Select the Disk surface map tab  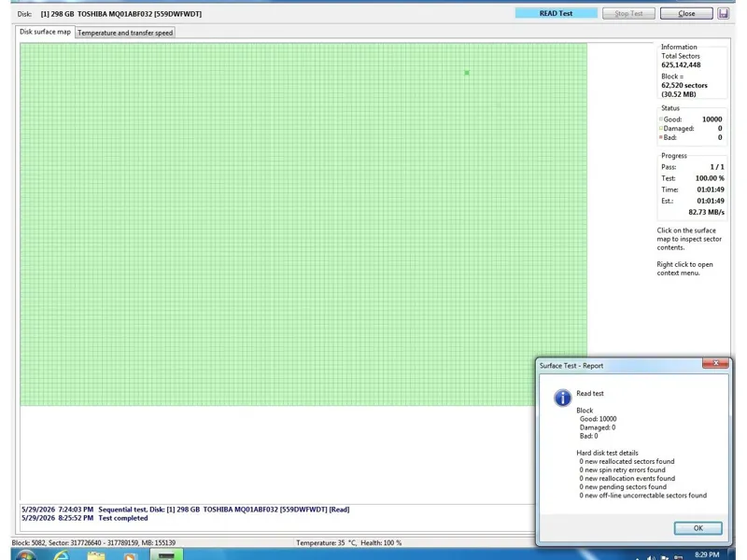[45, 32]
